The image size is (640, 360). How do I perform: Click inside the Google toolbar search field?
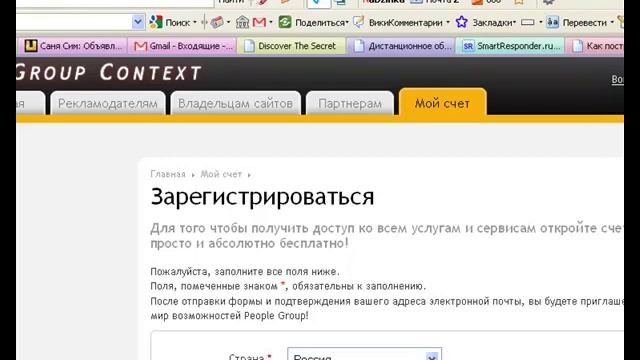pyautogui.click(x=73, y=22)
